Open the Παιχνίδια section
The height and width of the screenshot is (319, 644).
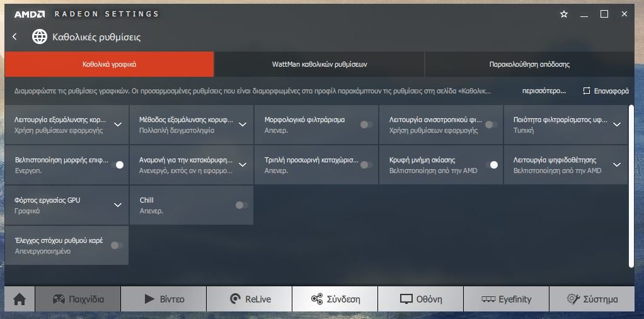pos(78,299)
